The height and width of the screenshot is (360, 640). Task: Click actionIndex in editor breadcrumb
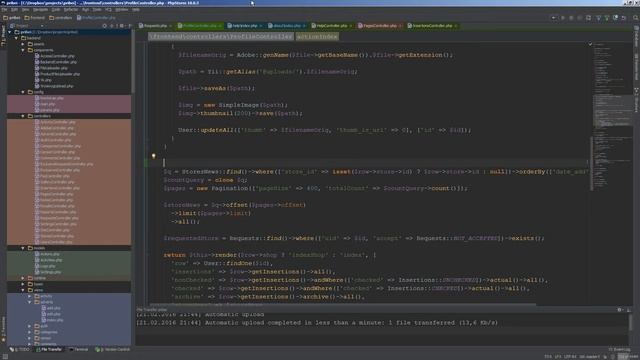click(x=317, y=36)
